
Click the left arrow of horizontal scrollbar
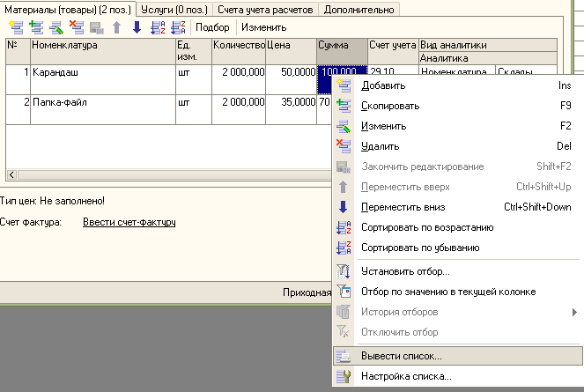click(11, 174)
